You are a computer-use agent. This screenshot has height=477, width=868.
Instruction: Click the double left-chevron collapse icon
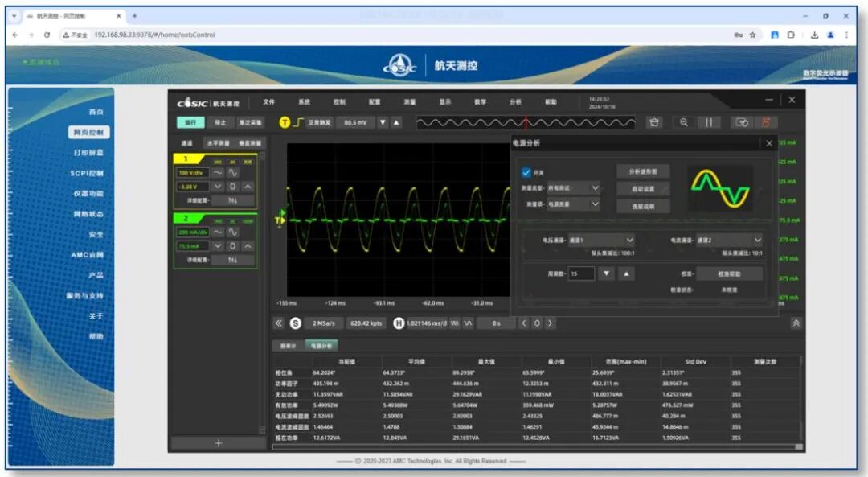coord(278,323)
